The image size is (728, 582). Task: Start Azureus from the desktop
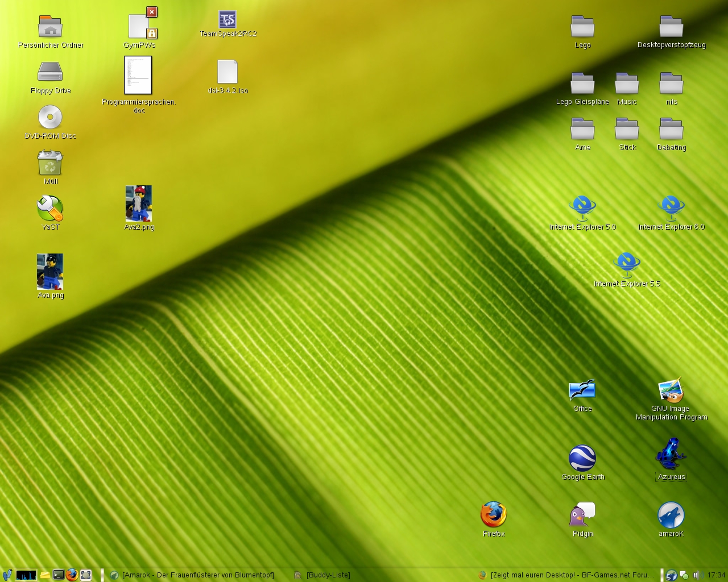tap(671, 454)
